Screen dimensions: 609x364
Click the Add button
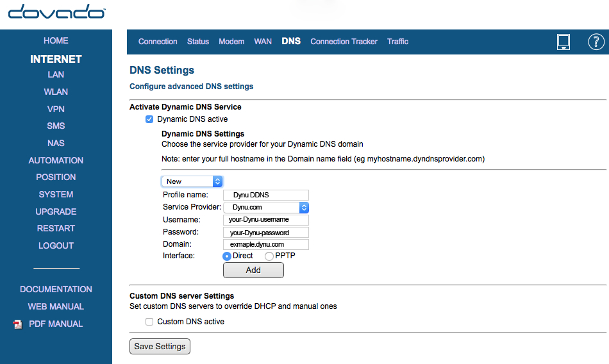pyautogui.click(x=253, y=270)
